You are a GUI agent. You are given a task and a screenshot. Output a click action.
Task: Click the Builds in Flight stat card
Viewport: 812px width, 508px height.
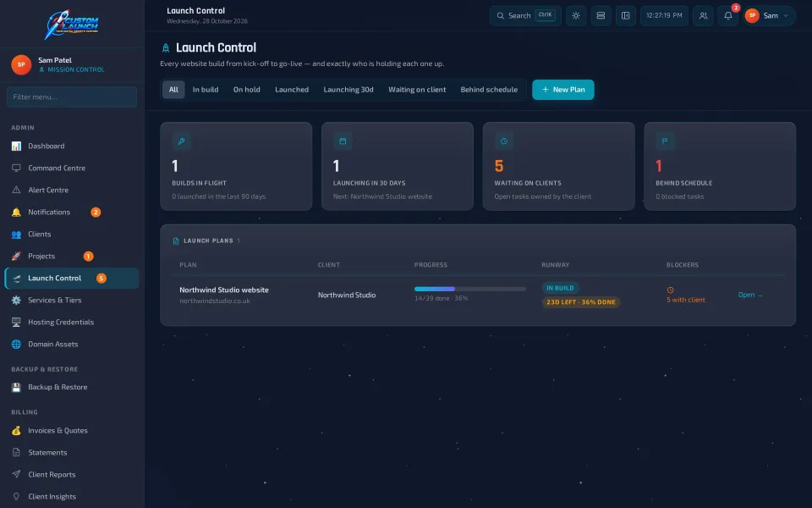pos(236,167)
